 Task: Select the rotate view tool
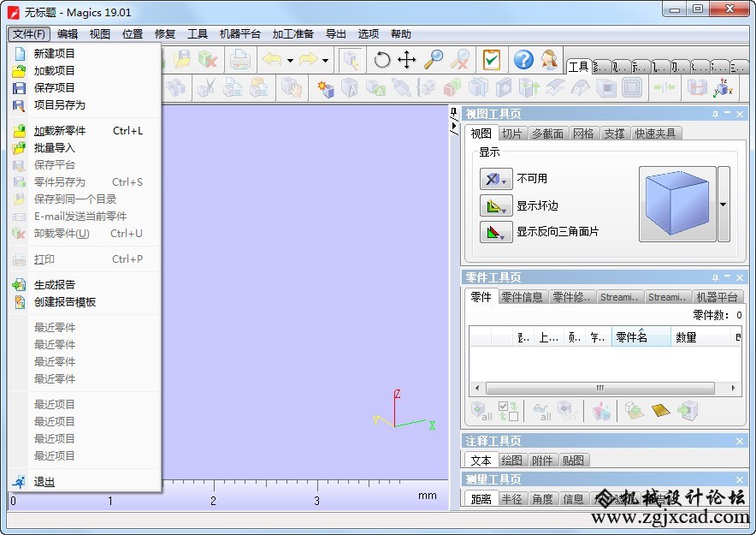click(382, 60)
